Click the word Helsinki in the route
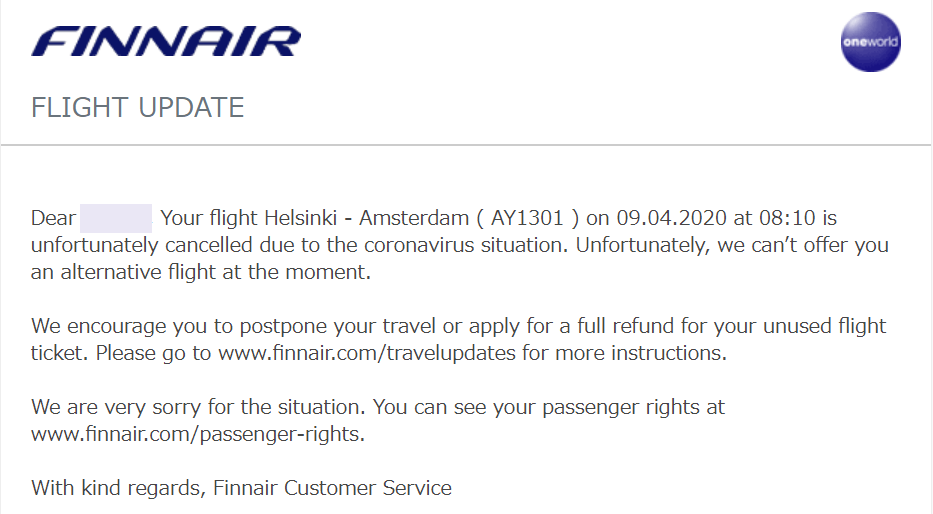Viewport: 933px width, 514px height. pyautogui.click(x=300, y=218)
